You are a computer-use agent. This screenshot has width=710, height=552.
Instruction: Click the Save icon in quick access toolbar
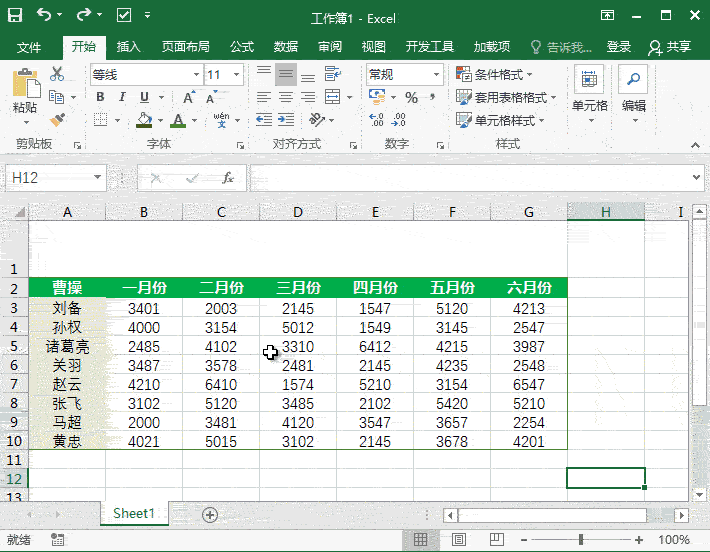tap(15, 15)
